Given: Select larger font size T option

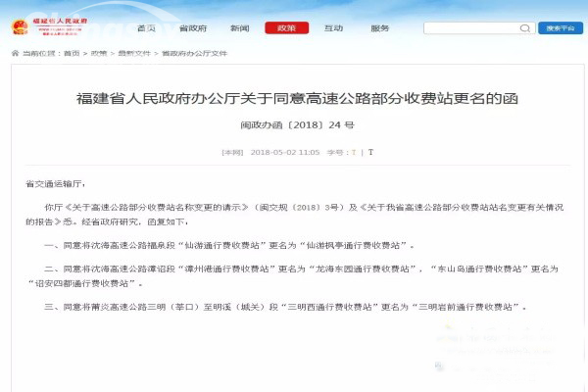Looking at the screenshot, I should point(370,152).
